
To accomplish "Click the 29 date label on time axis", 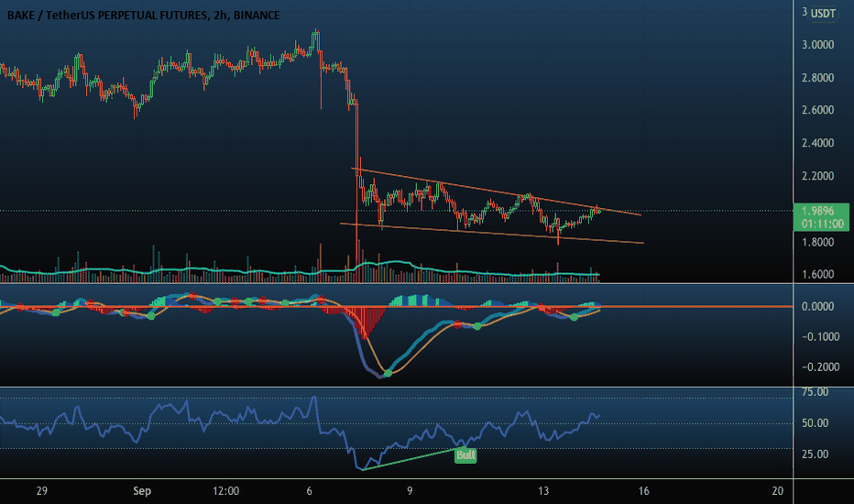I will [x=42, y=491].
